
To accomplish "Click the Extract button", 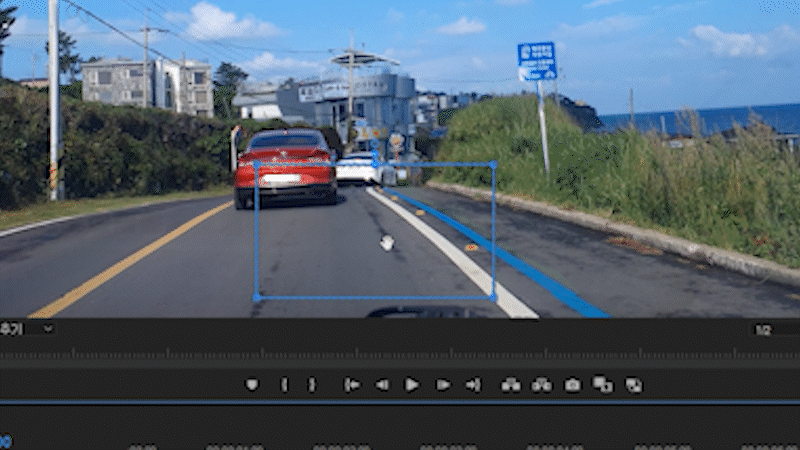I will tap(541, 385).
